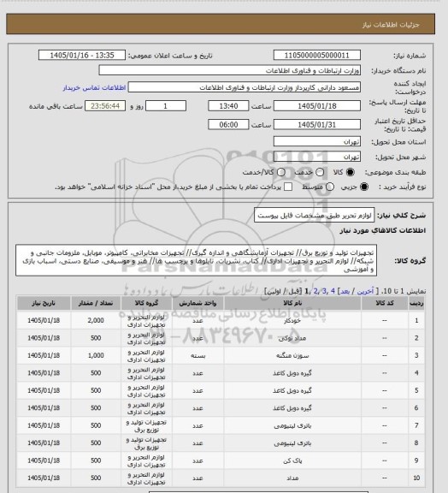The height and width of the screenshot is (493, 448).
Task: Click the ردیف column header
Action: coord(416,303)
